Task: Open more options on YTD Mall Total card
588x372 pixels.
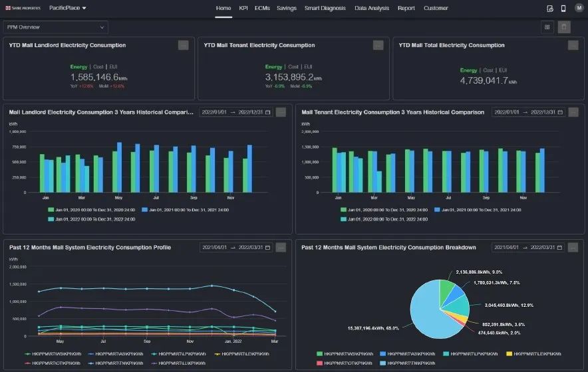Action: [x=573, y=45]
